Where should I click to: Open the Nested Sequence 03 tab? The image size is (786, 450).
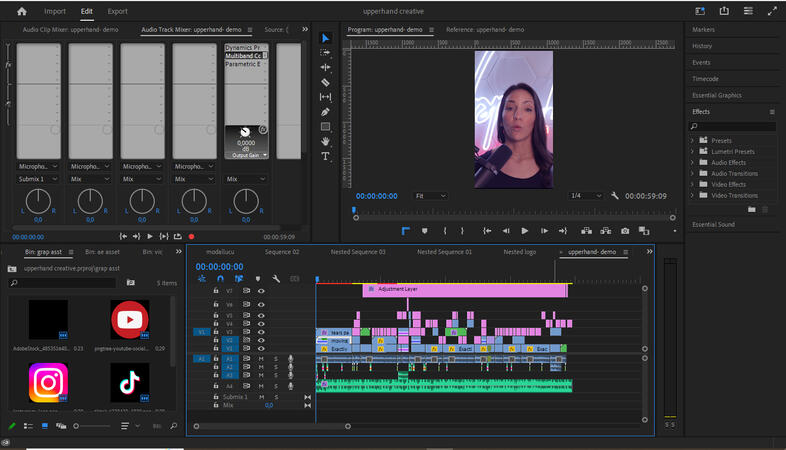[358, 252]
